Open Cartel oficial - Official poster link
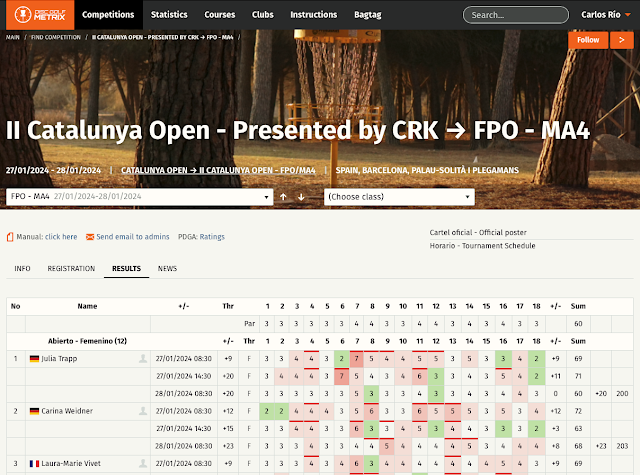640x475 pixels. (478, 233)
